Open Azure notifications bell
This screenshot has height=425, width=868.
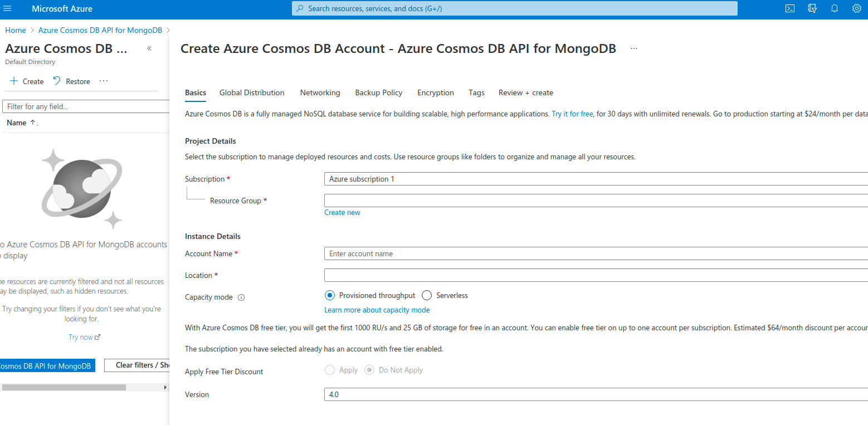[x=834, y=8]
